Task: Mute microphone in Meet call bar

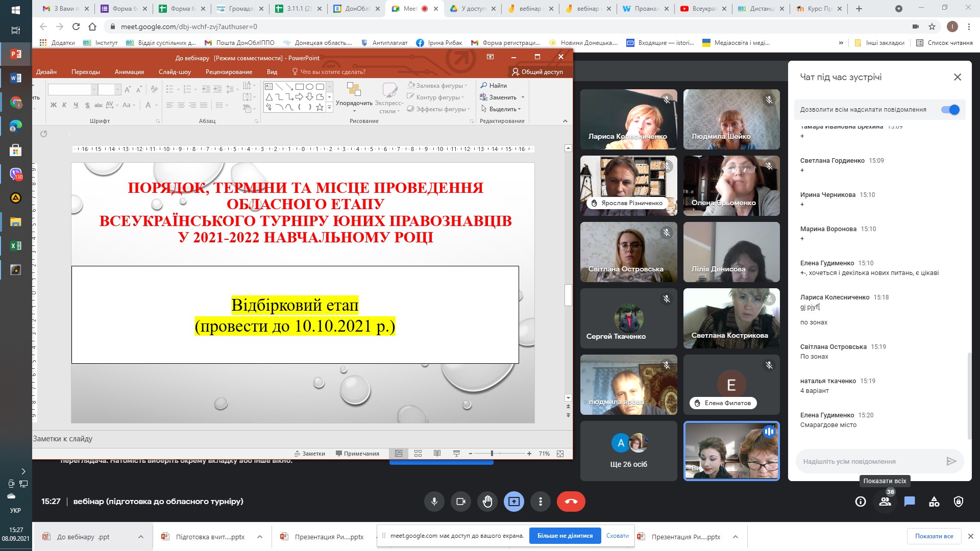Action: click(434, 502)
